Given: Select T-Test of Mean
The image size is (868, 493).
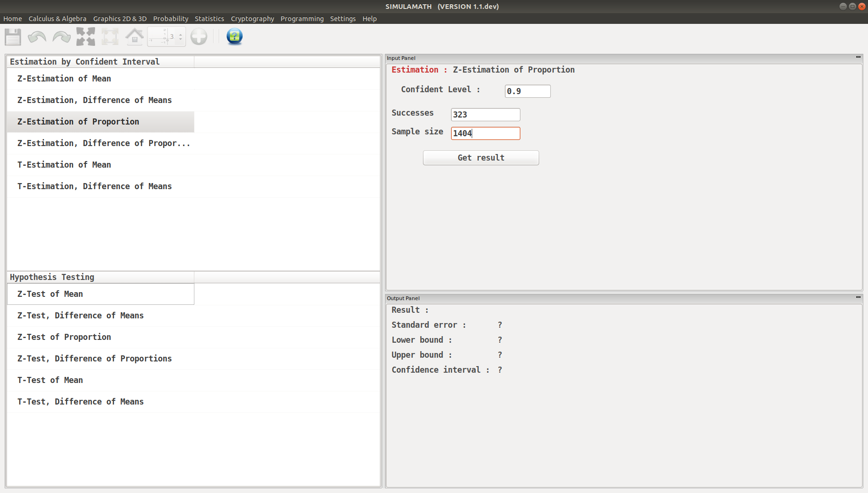Looking at the screenshot, I should 100,380.
